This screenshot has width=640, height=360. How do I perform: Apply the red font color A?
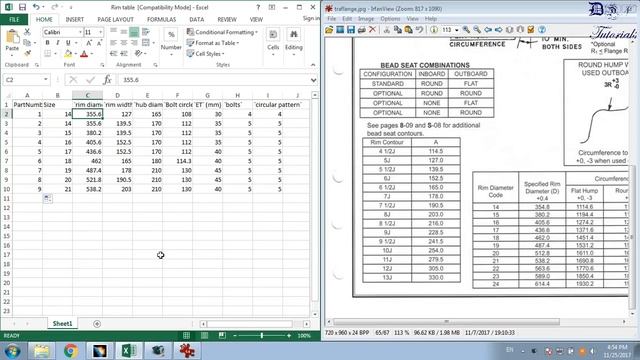point(84,53)
